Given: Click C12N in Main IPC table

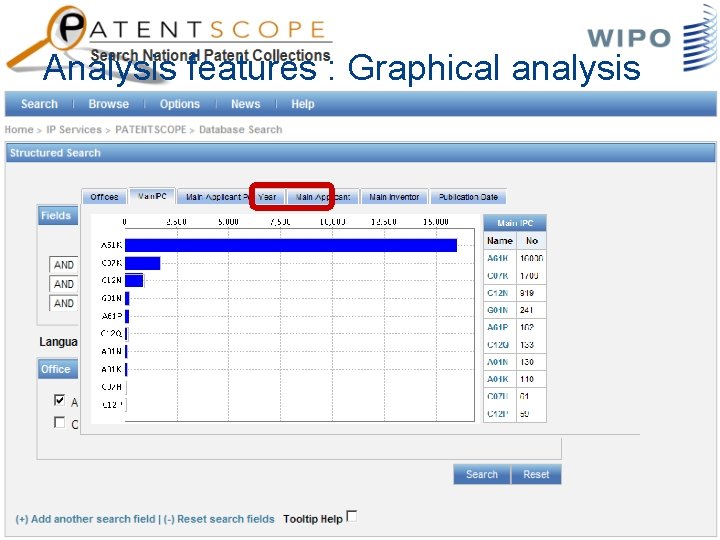Looking at the screenshot, I should (x=498, y=293).
